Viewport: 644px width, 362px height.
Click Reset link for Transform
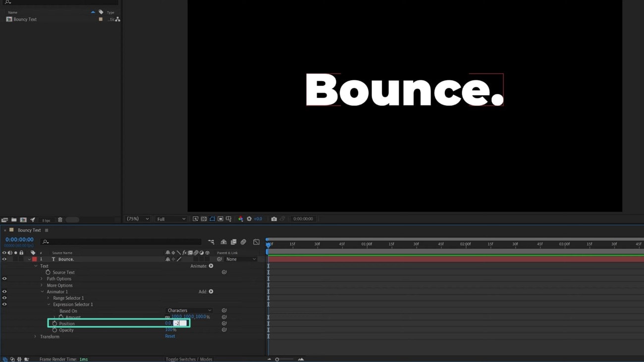[x=170, y=336]
